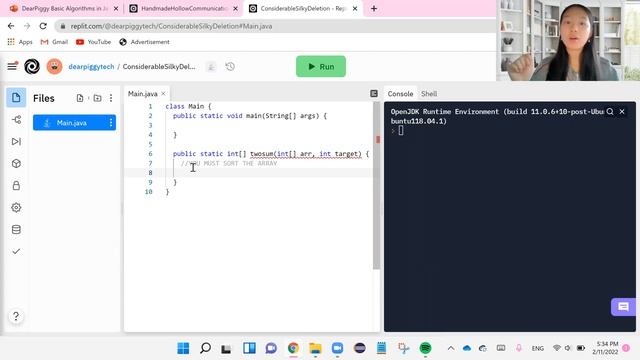Open Spotify from the taskbar
Screen dimensions: 640x360
click(425, 348)
